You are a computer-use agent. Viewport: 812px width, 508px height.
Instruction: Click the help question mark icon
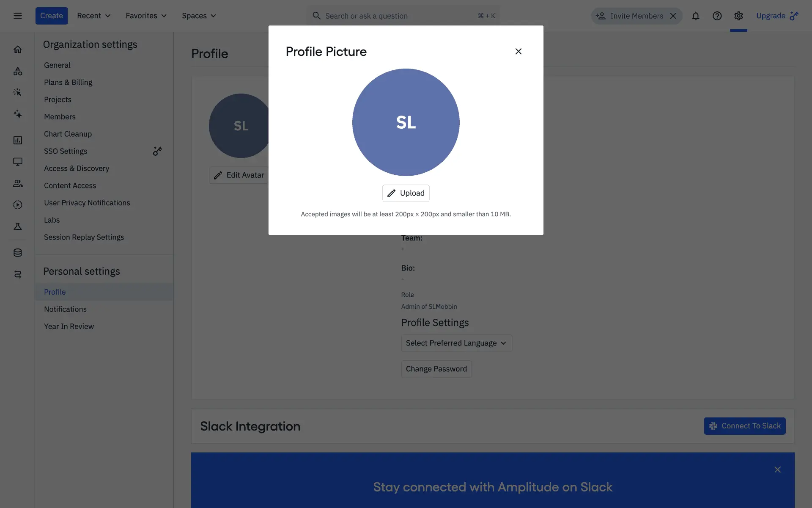(x=717, y=16)
